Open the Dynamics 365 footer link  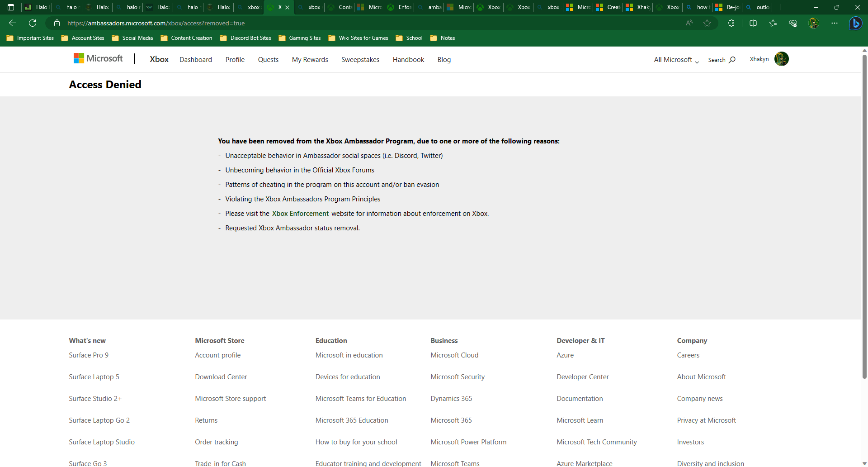pyautogui.click(x=451, y=399)
